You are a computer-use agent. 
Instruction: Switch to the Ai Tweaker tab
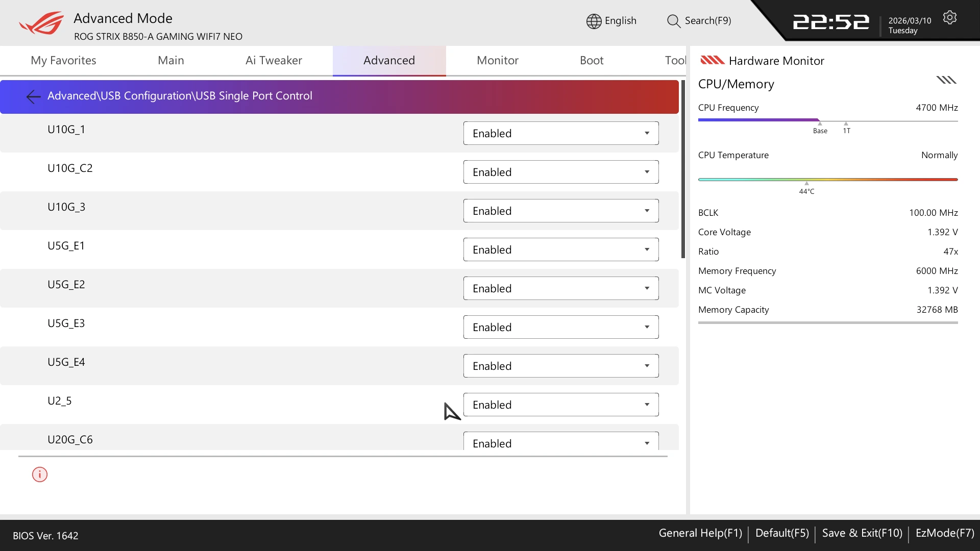click(274, 60)
